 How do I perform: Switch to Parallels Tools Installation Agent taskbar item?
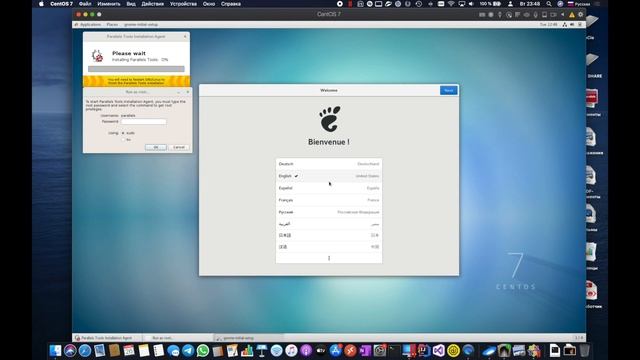coord(107,338)
